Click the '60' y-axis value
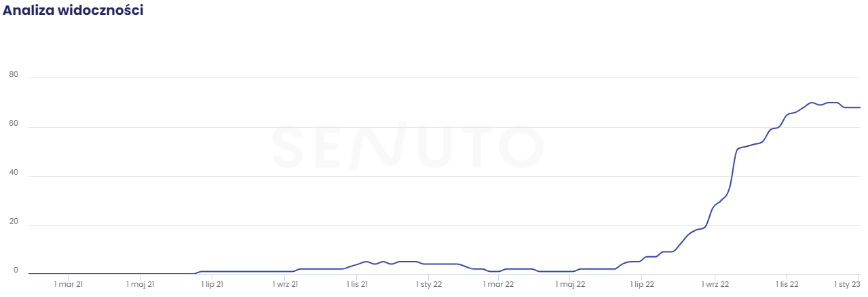 click(x=13, y=124)
